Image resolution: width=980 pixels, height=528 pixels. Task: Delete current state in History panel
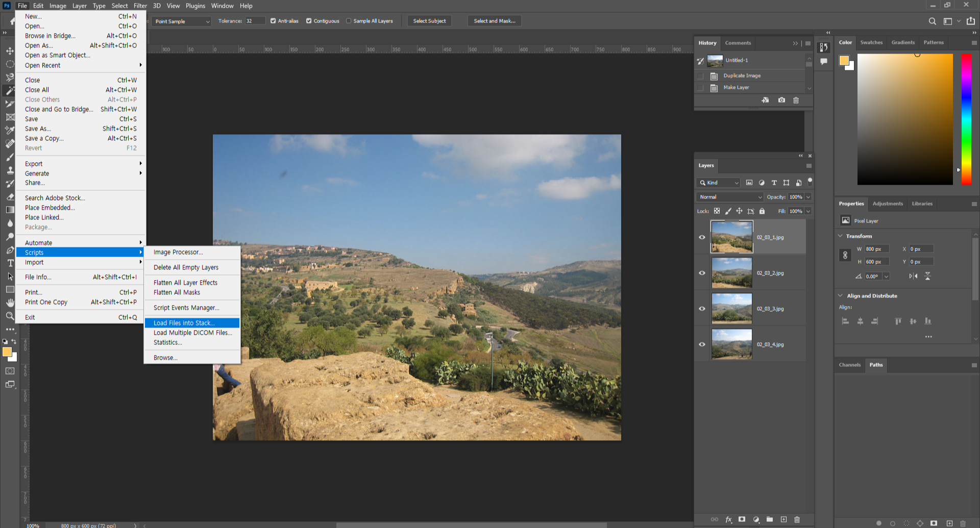pyautogui.click(x=796, y=100)
